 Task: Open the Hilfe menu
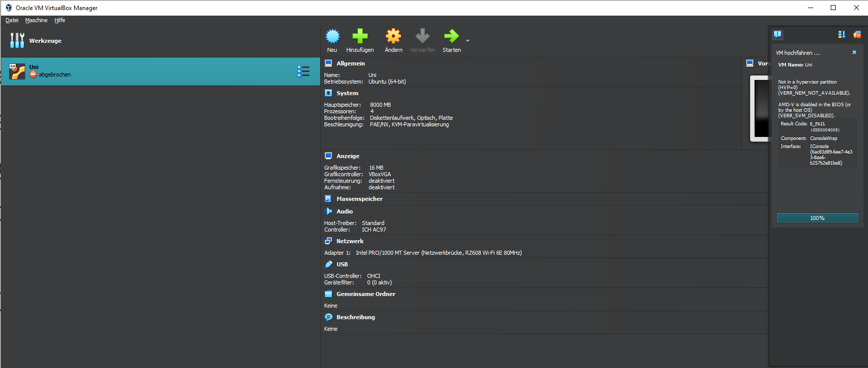pos(60,20)
